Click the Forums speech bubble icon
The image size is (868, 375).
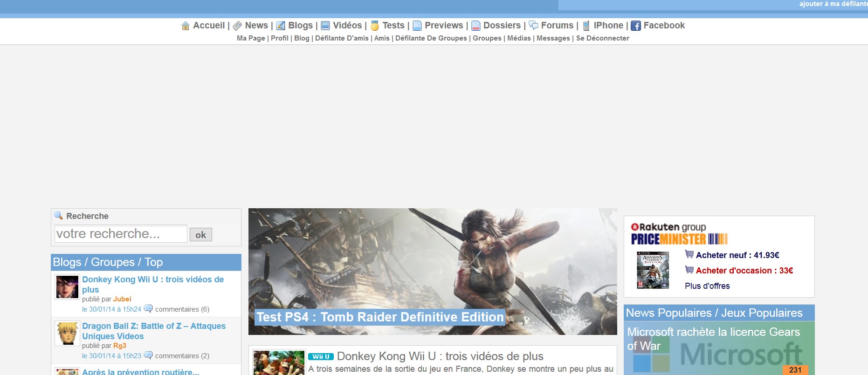pos(533,26)
